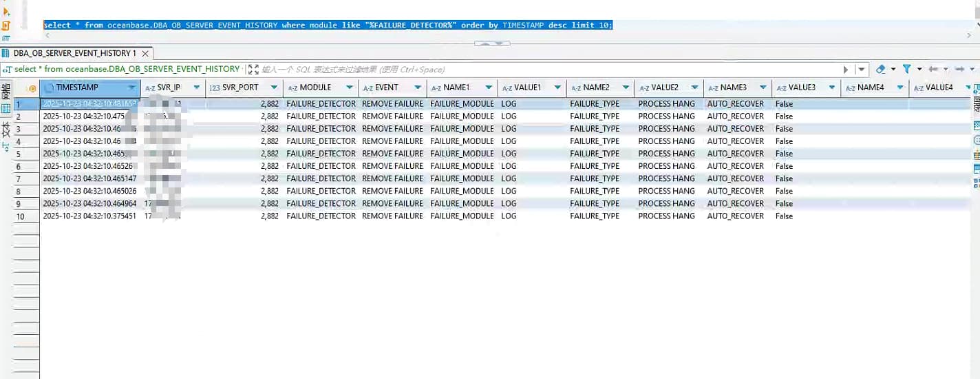Image resolution: width=980 pixels, height=379 pixels.
Task: Click the expand filter panel icon
Action: click(253, 69)
